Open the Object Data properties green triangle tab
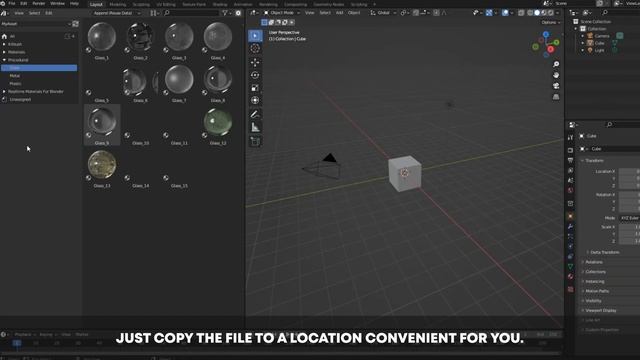 point(570,267)
